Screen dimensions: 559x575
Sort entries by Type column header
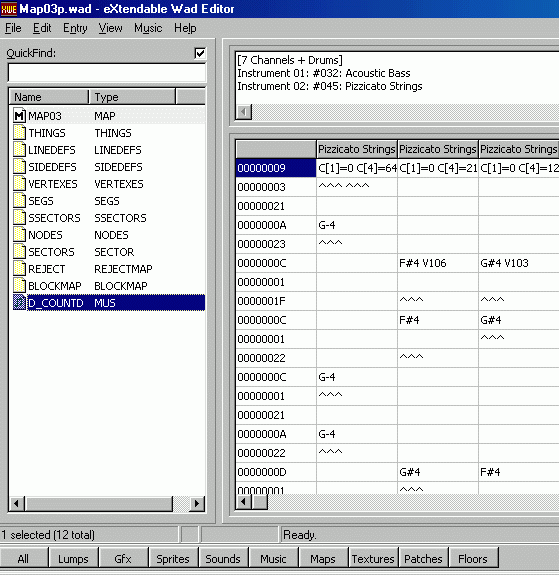(x=132, y=97)
